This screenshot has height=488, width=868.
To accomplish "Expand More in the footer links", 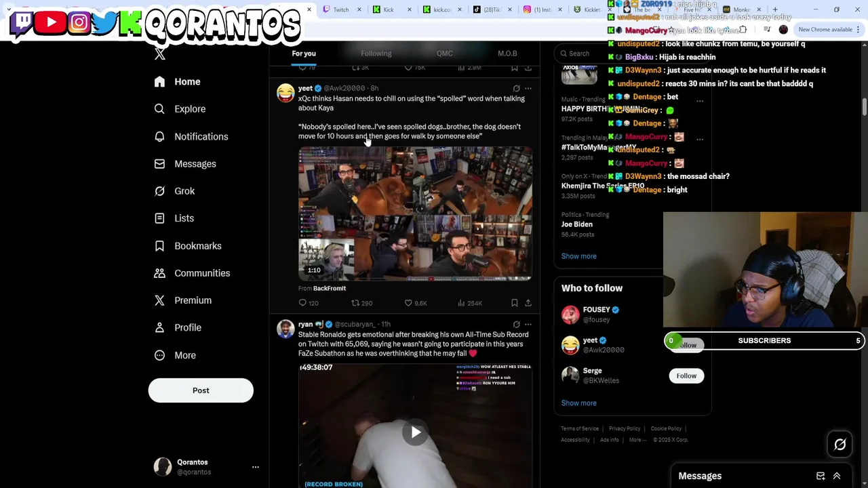I will click(637, 440).
